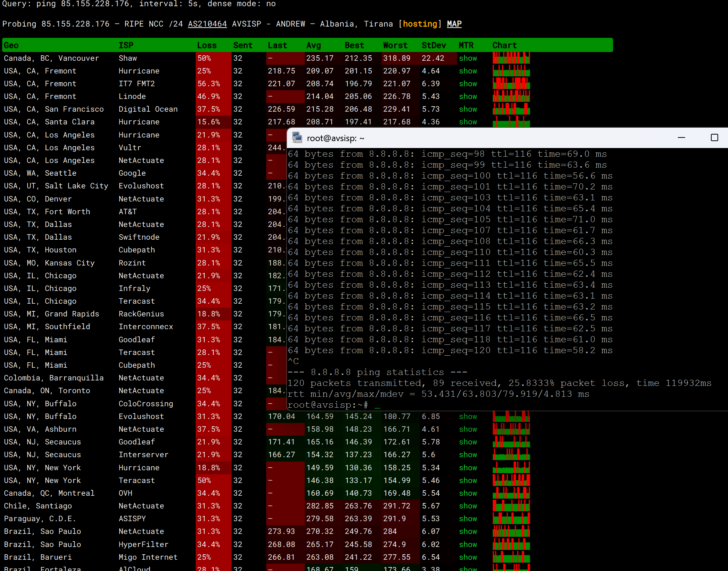This screenshot has width=728, height=571.
Task: Click the "Digital Ocean" ISP cell
Action: [148, 109]
